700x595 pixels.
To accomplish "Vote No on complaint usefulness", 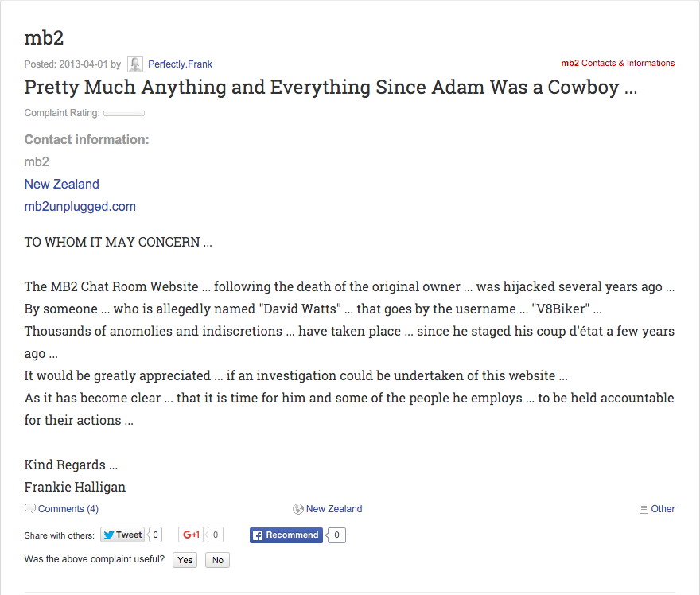I will pos(217,560).
